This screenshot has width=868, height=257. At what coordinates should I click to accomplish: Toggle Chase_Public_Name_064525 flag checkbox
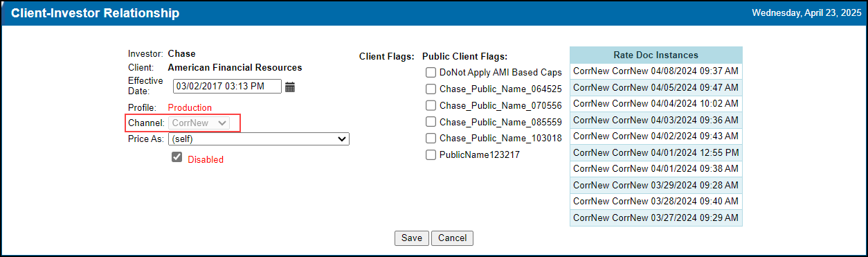pyautogui.click(x=431, y=89)
